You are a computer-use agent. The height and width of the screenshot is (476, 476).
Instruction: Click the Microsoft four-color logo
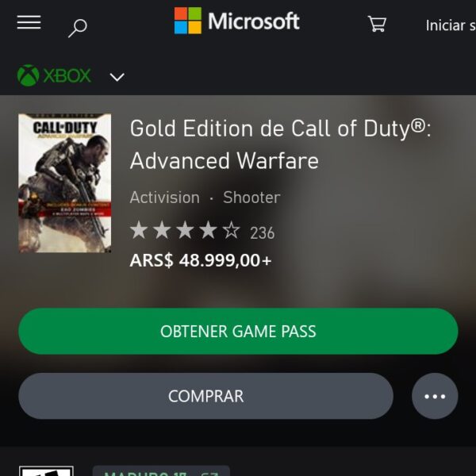coord(187,21)
